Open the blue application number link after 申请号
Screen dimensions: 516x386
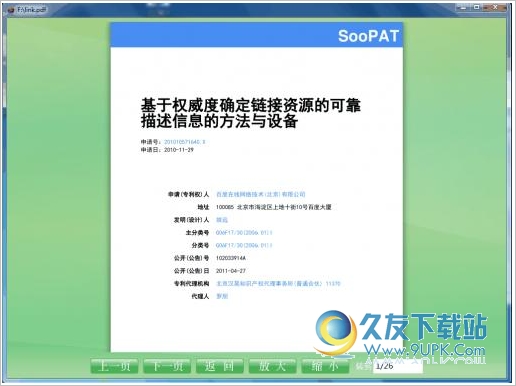[x=185, y=142]
